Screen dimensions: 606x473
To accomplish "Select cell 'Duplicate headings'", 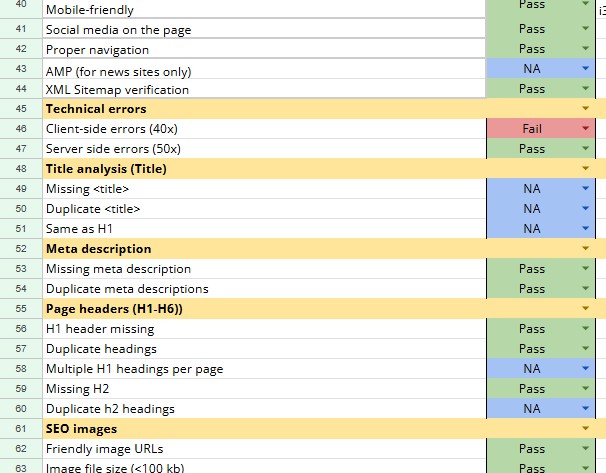I will 264,349.
